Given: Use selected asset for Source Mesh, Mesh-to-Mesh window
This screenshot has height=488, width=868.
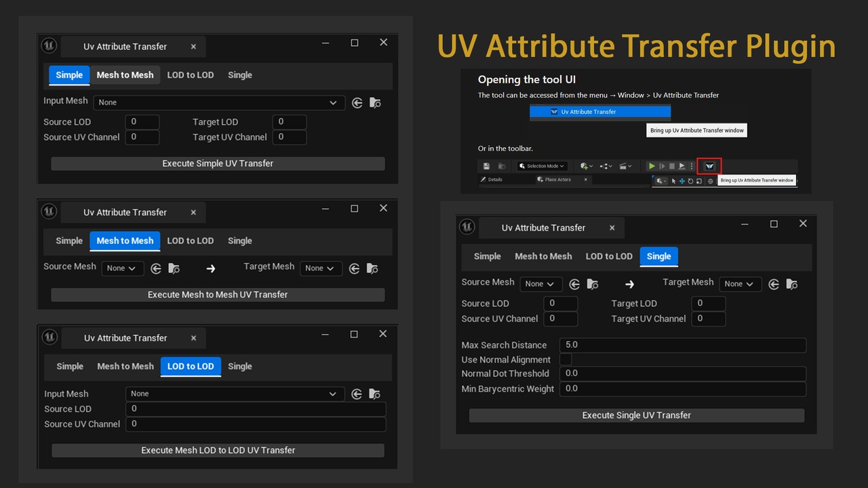Looking at the screenshot, I should click(156, 268).
